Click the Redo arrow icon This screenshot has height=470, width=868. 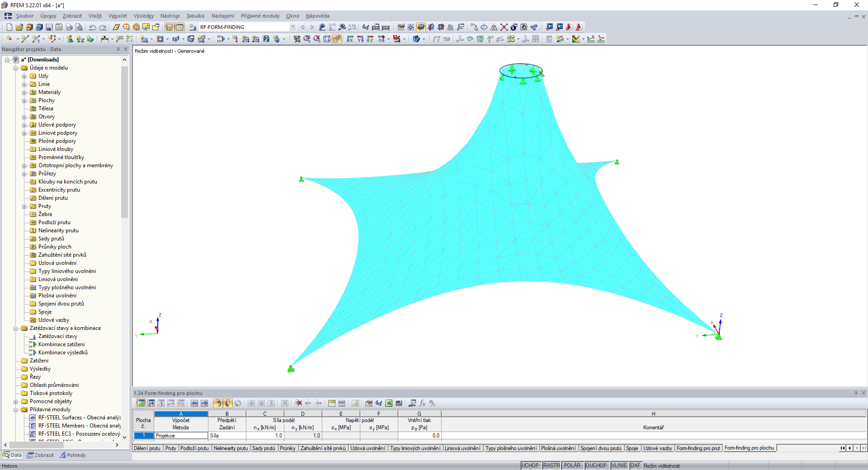point(103,27)
